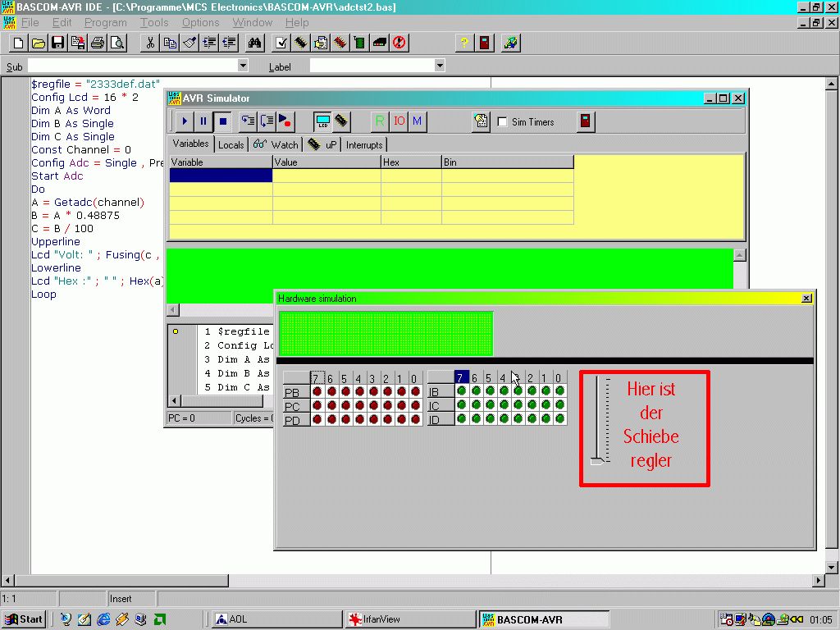Run the simulation with the play button
The image size is (840, 630).
(x=185, y=121)
